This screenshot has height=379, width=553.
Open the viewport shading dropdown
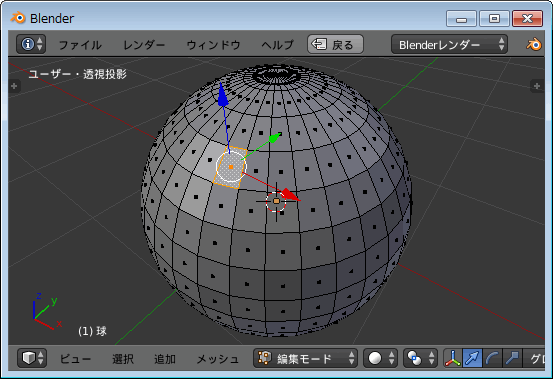pyautogui.click(x=380, y=358)
